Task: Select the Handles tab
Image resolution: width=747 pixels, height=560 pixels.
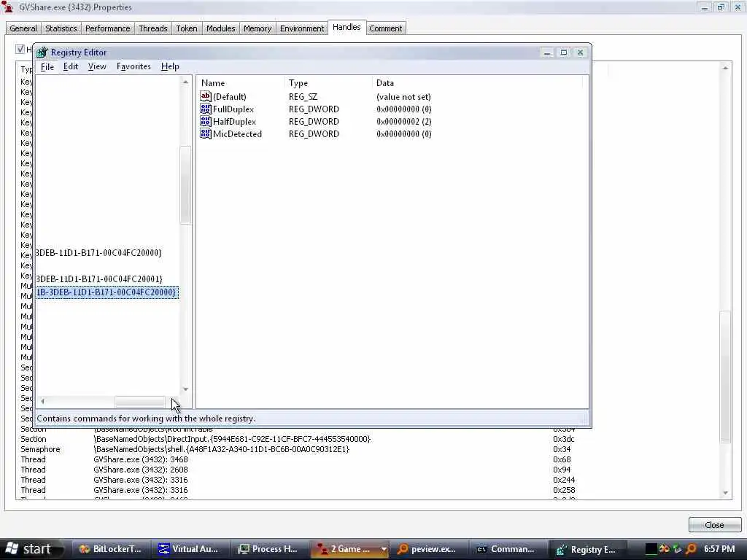Action: (x=347, y=27)
